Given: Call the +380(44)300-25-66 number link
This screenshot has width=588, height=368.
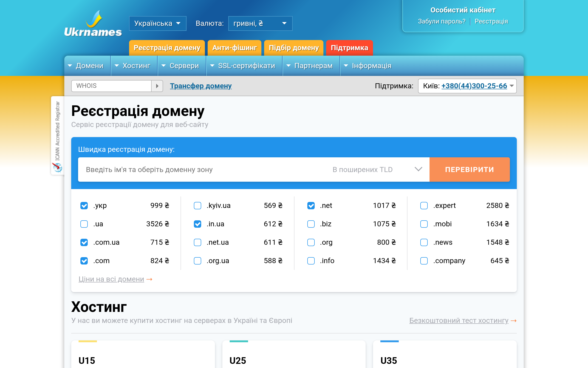Looking at the screenshot, I should pyautogui.click(x=474, y=86).
